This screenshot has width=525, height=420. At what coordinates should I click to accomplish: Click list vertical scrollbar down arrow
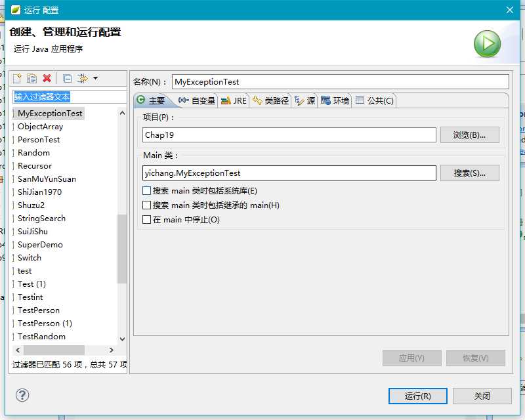point(122,339)
